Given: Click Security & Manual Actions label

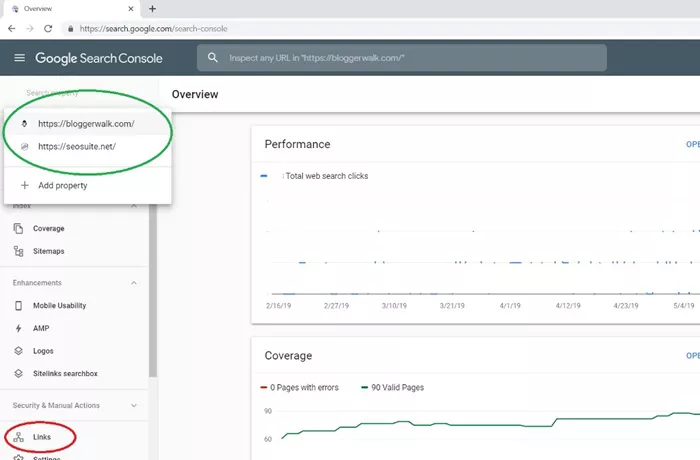Looking at the screenshot, I should click(x=56, y=406).
